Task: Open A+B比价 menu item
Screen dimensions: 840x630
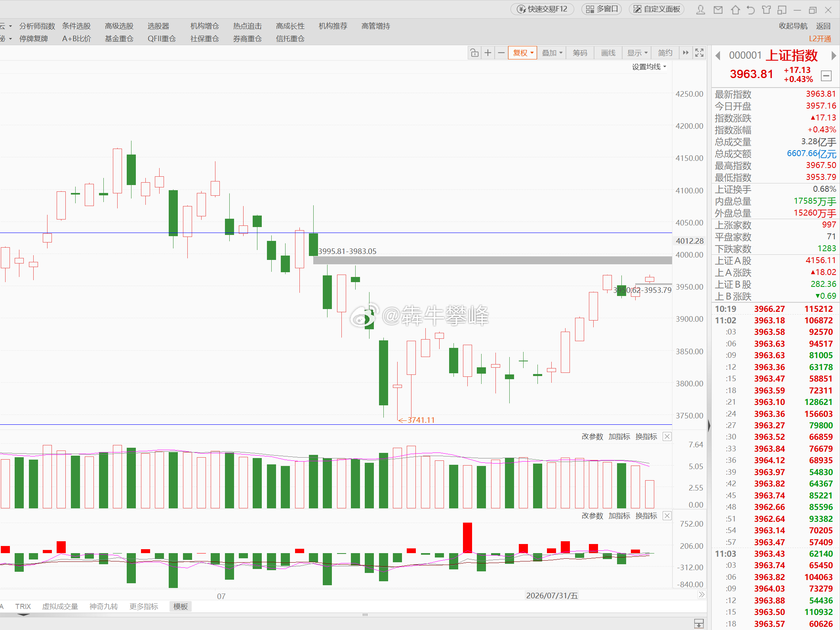Action: 77,39
